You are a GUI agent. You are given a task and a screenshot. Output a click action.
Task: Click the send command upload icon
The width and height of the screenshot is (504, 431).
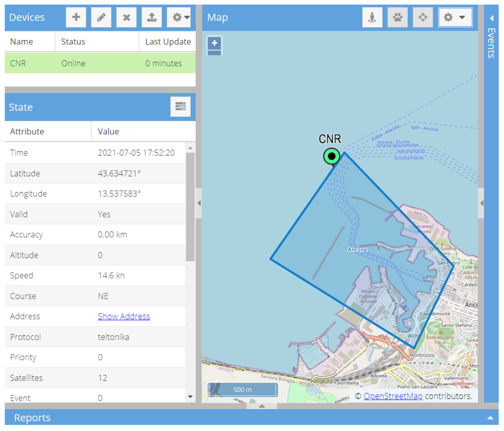click(151, 17)
